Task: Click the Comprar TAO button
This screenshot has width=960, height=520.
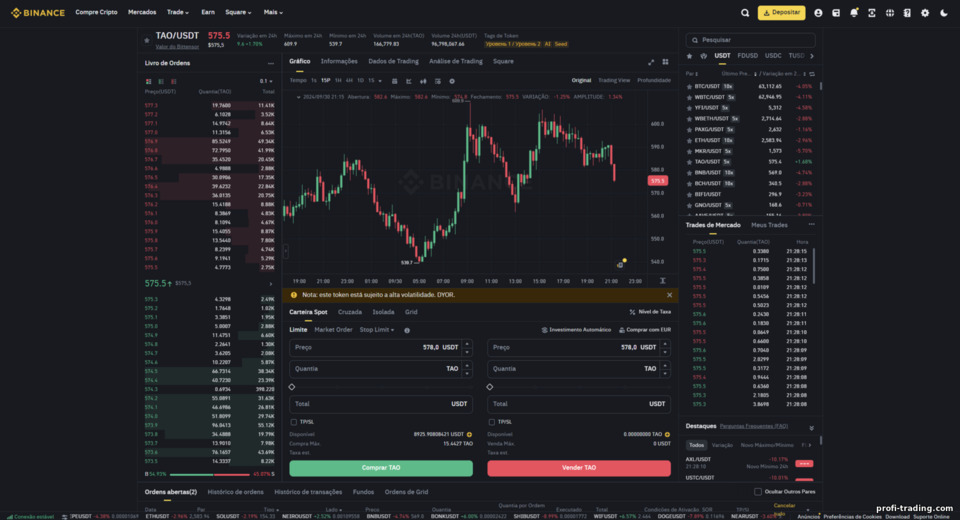Action: [x=381, y=468]
